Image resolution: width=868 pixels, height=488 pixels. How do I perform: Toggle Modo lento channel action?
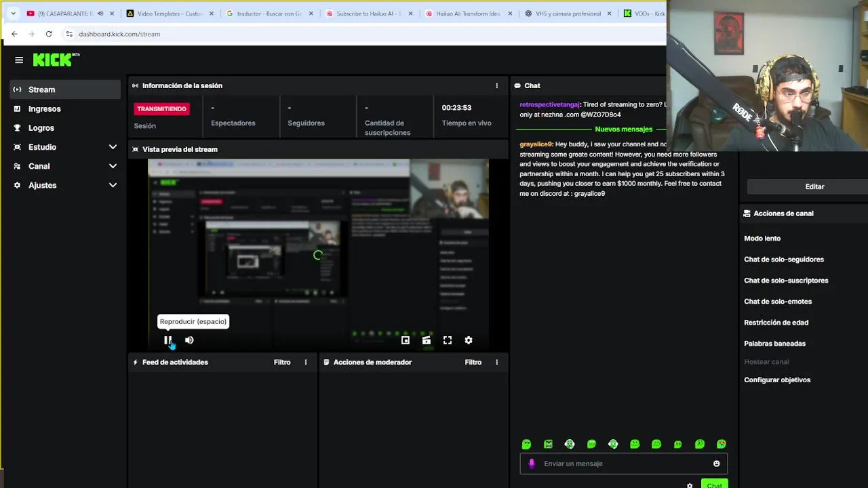click(x=762, y=239)
